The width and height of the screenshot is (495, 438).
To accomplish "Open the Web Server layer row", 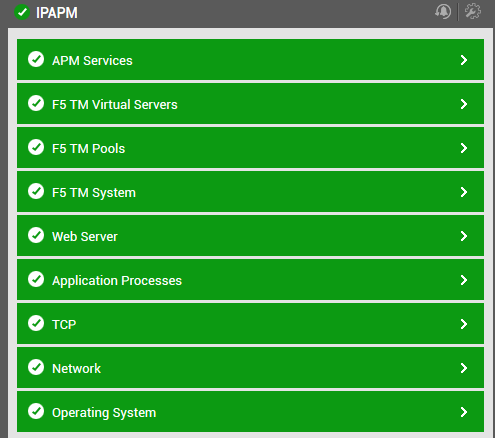I will 250,236.
